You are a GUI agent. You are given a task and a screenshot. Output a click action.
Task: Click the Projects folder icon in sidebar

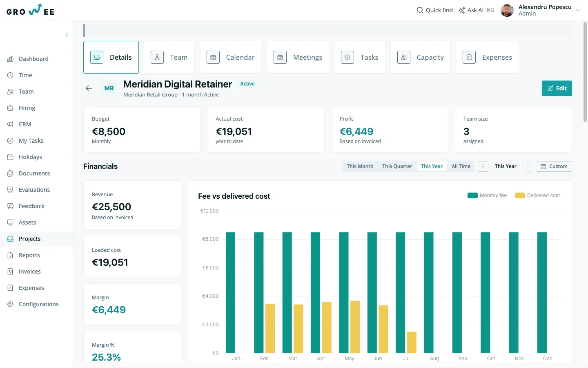[x=10, y=239]
